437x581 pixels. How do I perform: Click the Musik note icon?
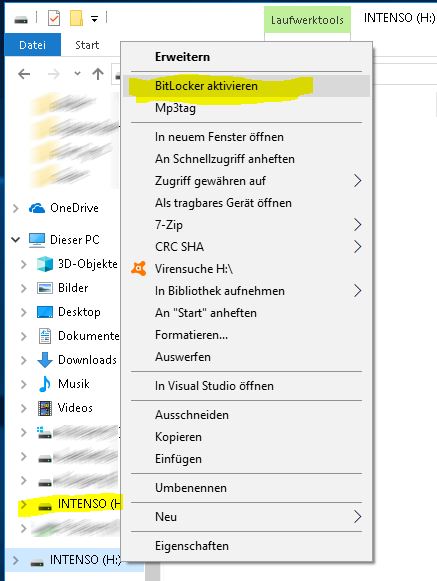click(x=45, y=384)
